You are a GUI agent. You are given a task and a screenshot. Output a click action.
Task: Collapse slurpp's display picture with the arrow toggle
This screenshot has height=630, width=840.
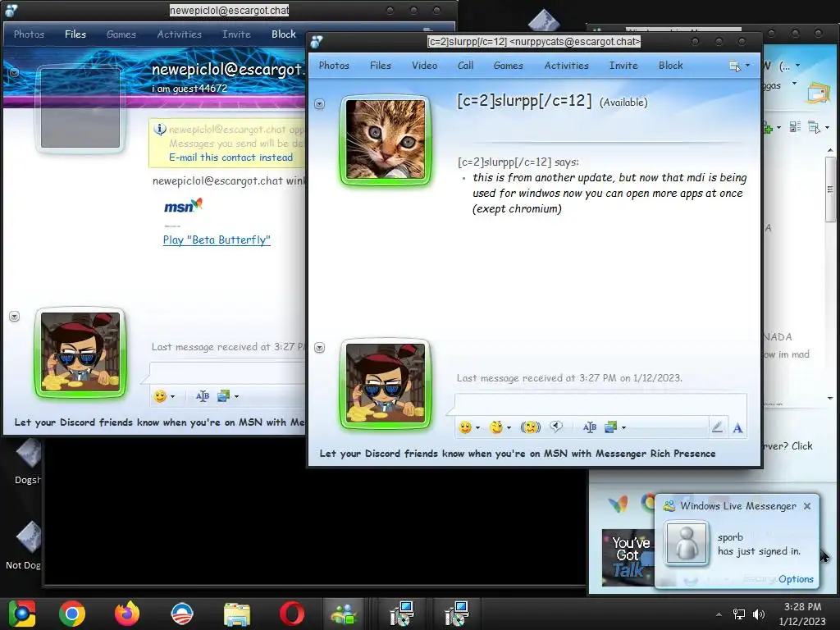[x=319, y=104]
